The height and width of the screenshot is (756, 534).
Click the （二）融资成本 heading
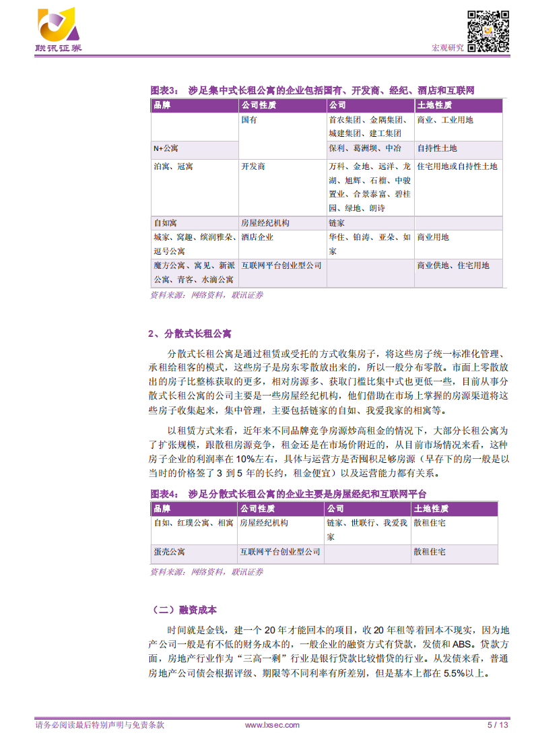tap(183, 610)
